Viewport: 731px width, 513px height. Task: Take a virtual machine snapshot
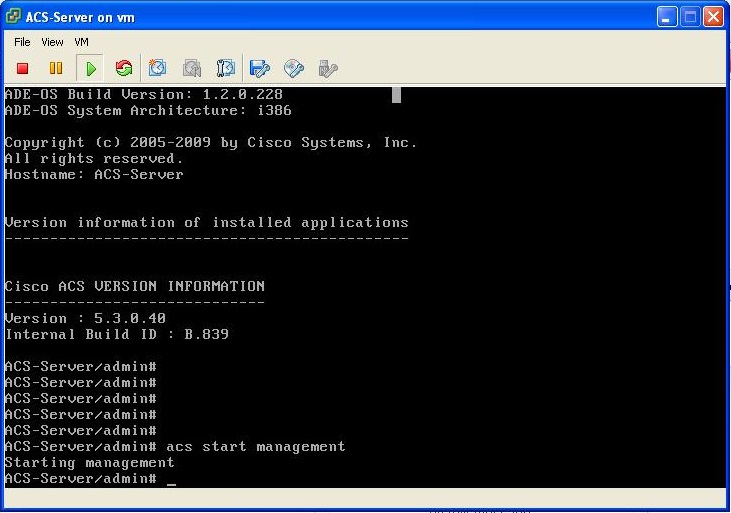point(158,68)
